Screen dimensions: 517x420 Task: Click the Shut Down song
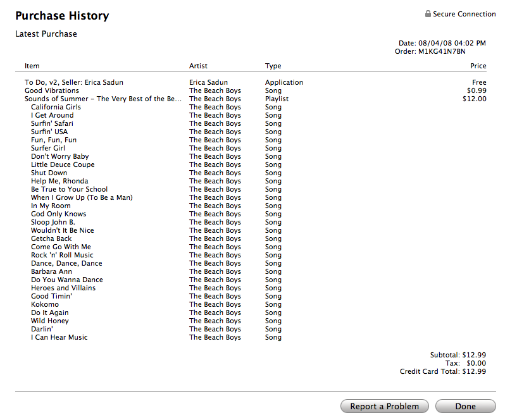49,173
